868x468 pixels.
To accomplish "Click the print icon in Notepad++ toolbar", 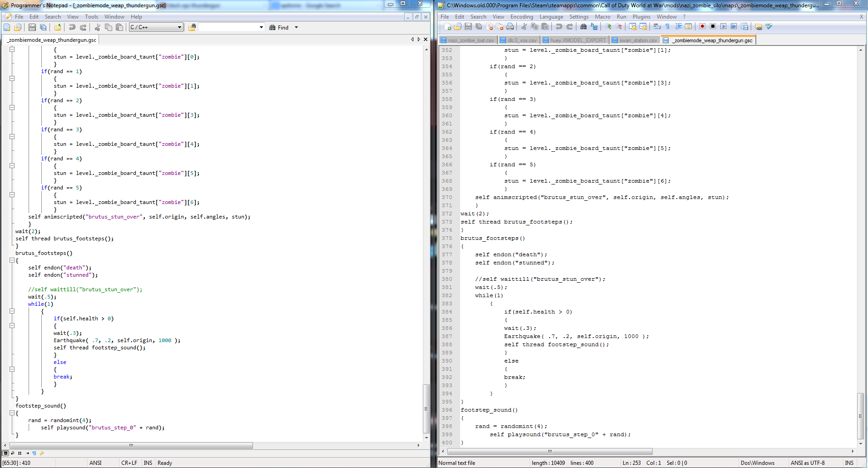I will click(511, 27).
